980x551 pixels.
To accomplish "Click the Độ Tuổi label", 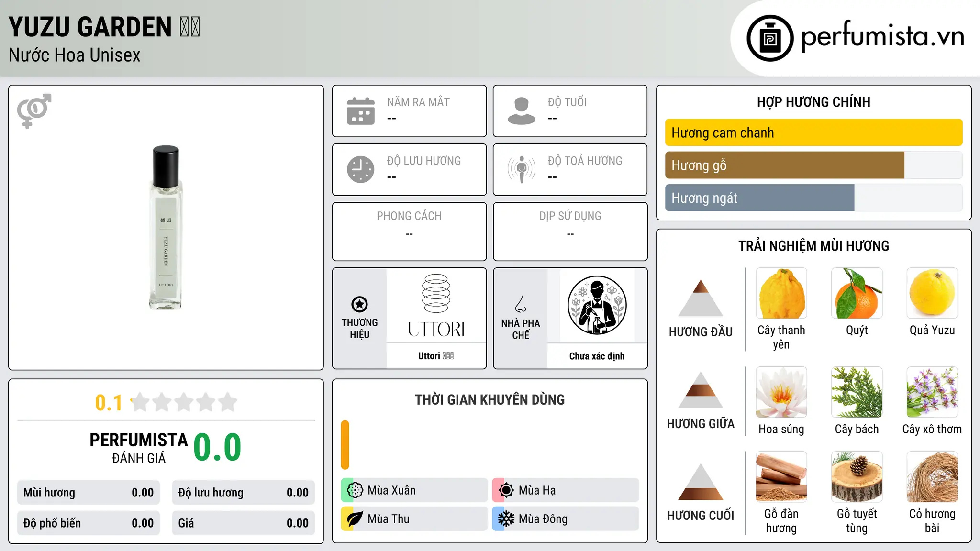I will click(567, 102).
